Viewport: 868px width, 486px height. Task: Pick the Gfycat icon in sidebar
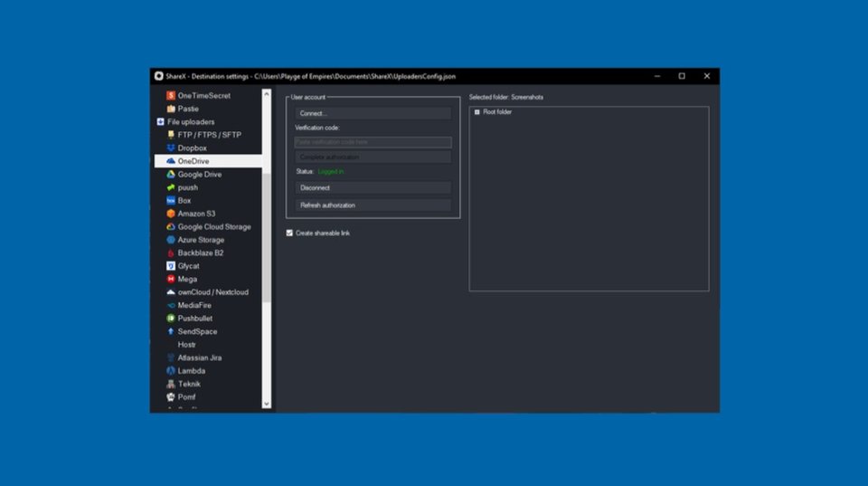point(171,266)
